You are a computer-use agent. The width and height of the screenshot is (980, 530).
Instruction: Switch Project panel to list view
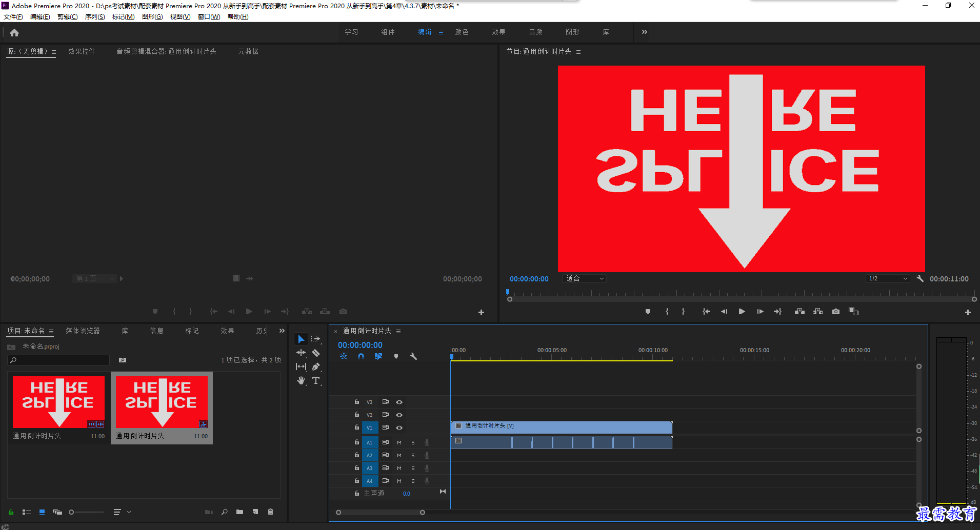[27, 512]
